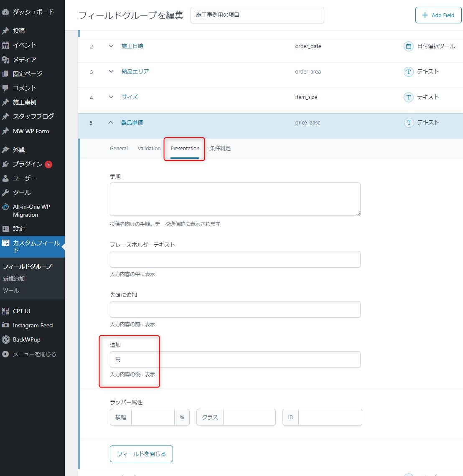The height and width of the screenshot is (476, 463).
Task: Click the T text icon for order_area
Action: [x=408, y=72]
